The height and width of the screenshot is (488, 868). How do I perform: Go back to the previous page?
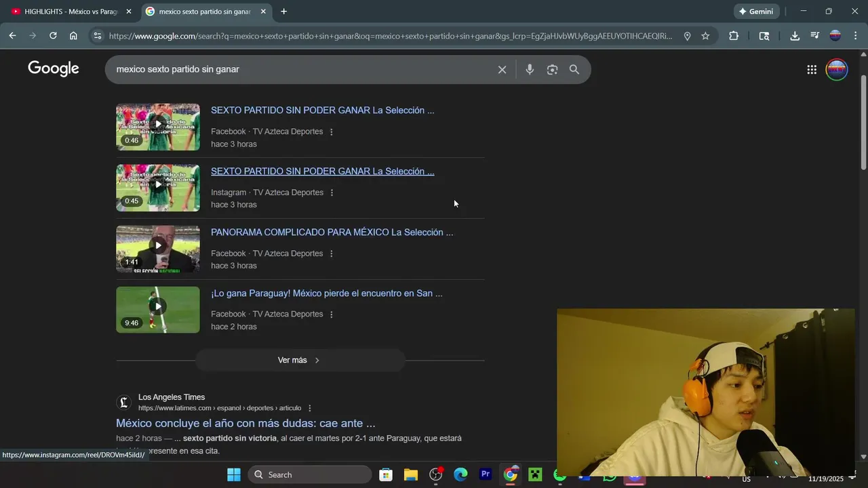coord(12,36)
